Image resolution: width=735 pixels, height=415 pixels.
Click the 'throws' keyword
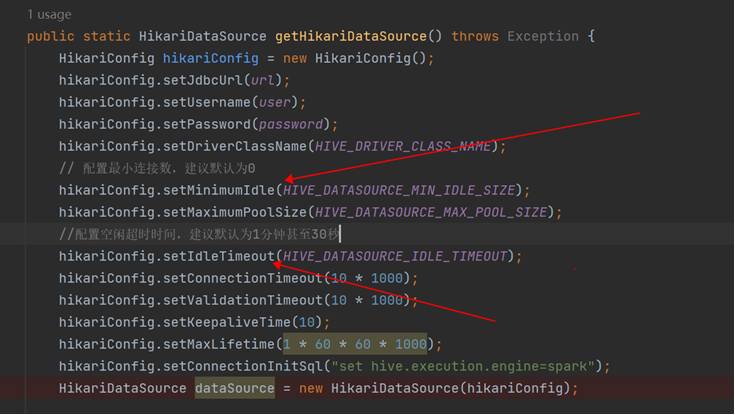(475, 36)
